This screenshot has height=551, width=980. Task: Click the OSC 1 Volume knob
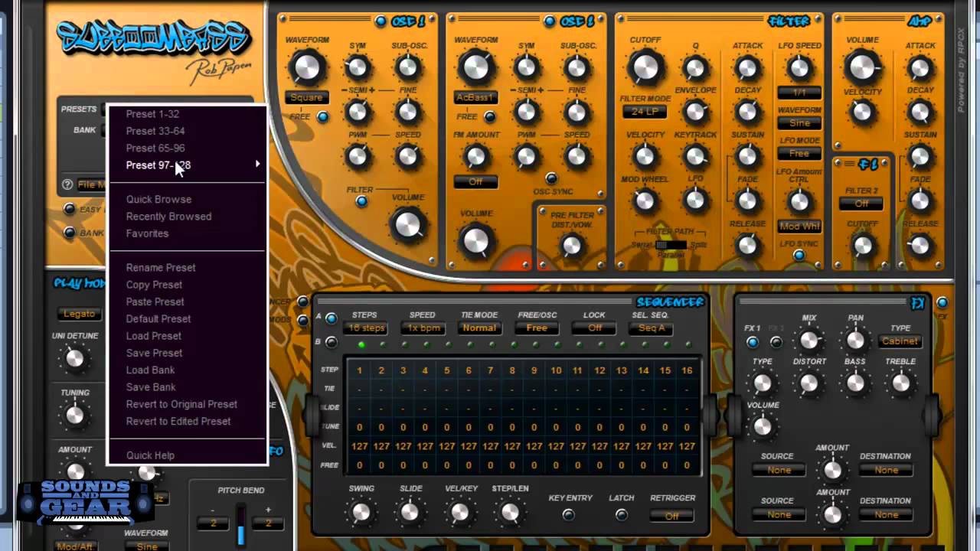pos(407,224)
